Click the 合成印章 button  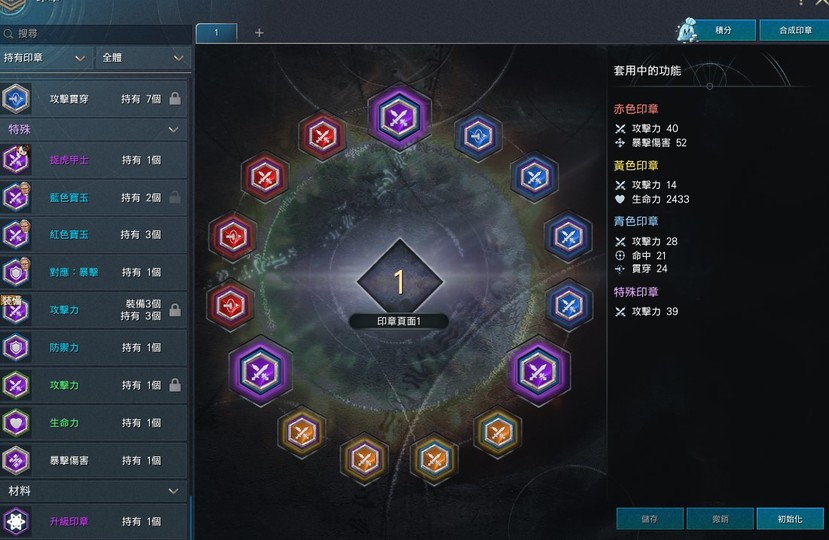(x=795, y=30)
